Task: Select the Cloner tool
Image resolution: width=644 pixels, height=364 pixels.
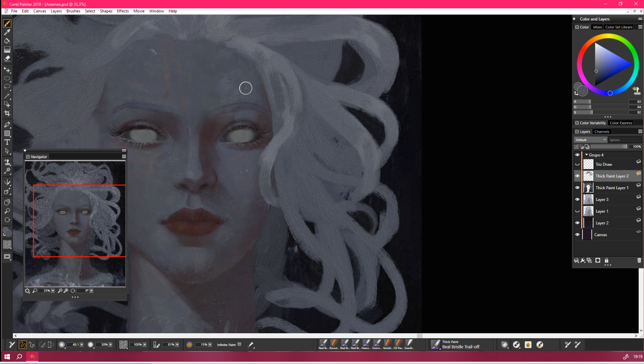Action: [x=7, y=162]
